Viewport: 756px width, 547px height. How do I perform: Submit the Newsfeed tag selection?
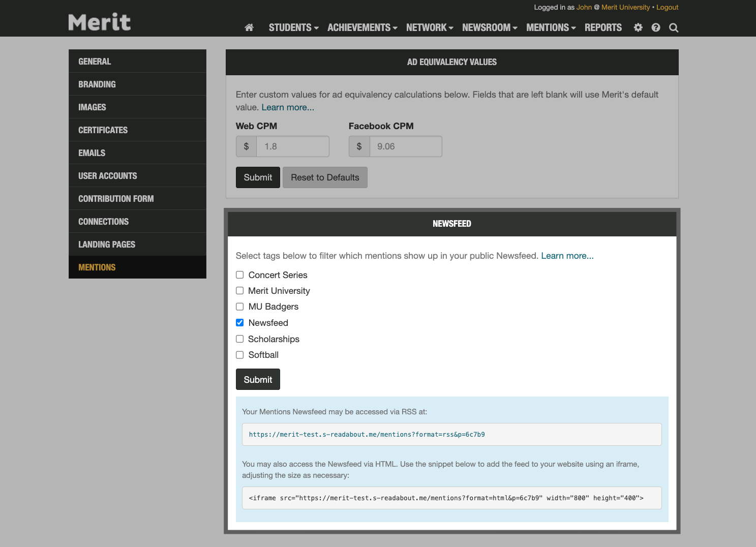(258, 379)
